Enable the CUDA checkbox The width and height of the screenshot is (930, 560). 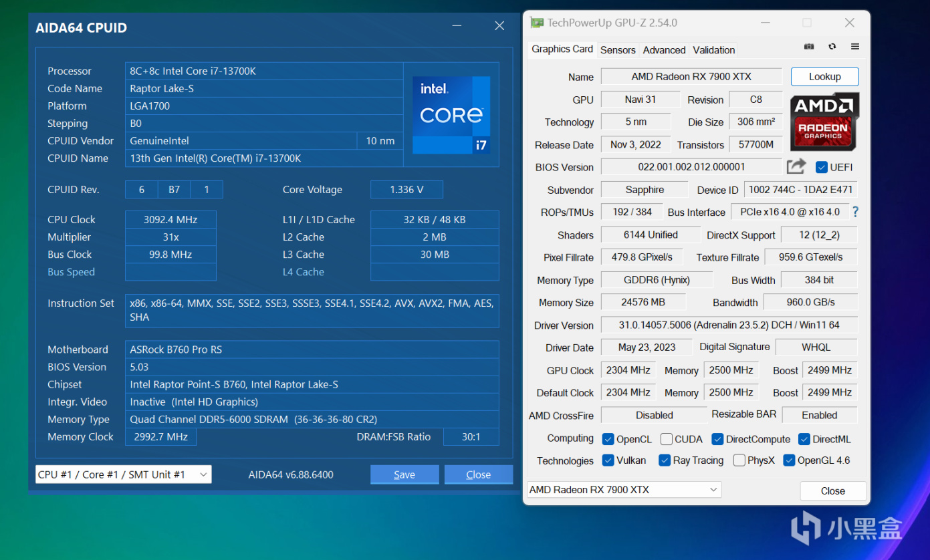[x=667, y=439]
